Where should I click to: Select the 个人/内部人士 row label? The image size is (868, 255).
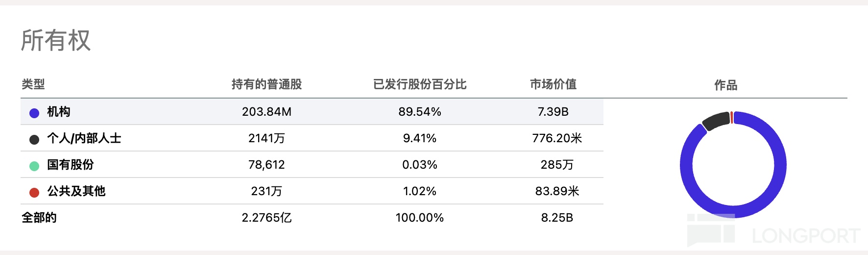pos(84,138)
